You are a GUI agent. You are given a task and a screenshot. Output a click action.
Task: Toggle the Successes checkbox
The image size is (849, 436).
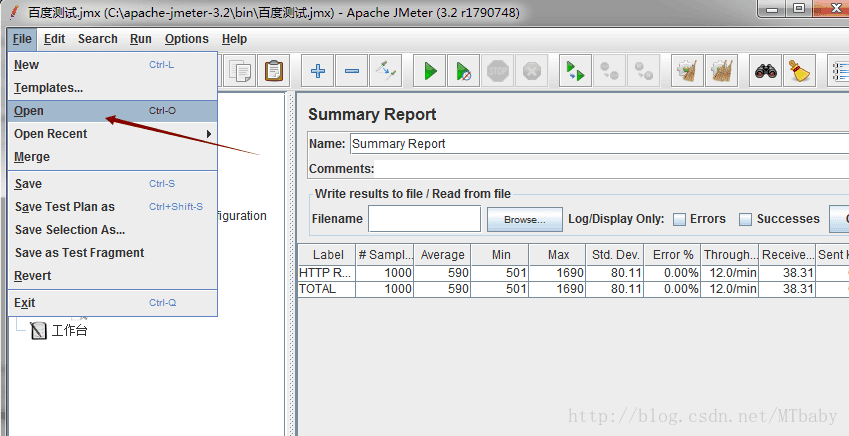(746, 219)
